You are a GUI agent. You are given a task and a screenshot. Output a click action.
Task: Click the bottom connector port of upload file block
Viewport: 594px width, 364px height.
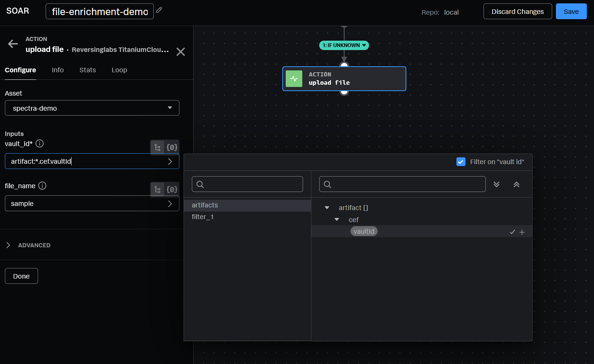[x=344, y=92]
